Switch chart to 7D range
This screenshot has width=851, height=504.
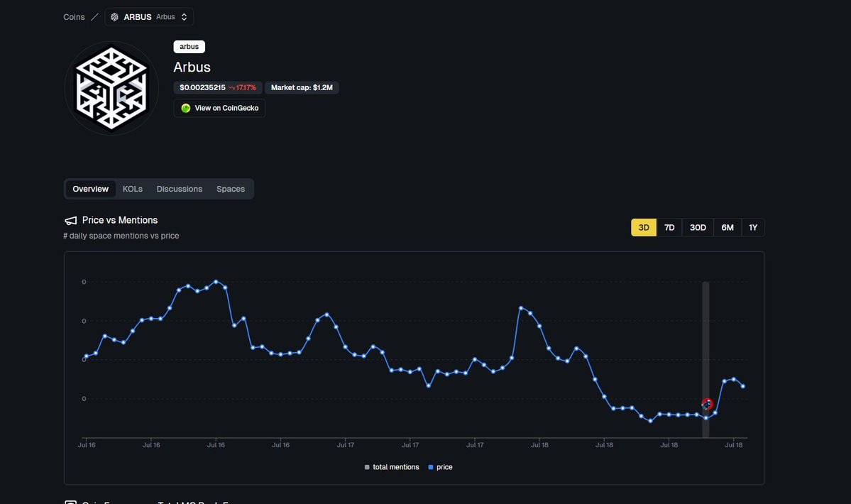pyautogui.click(x=669, y=227)
